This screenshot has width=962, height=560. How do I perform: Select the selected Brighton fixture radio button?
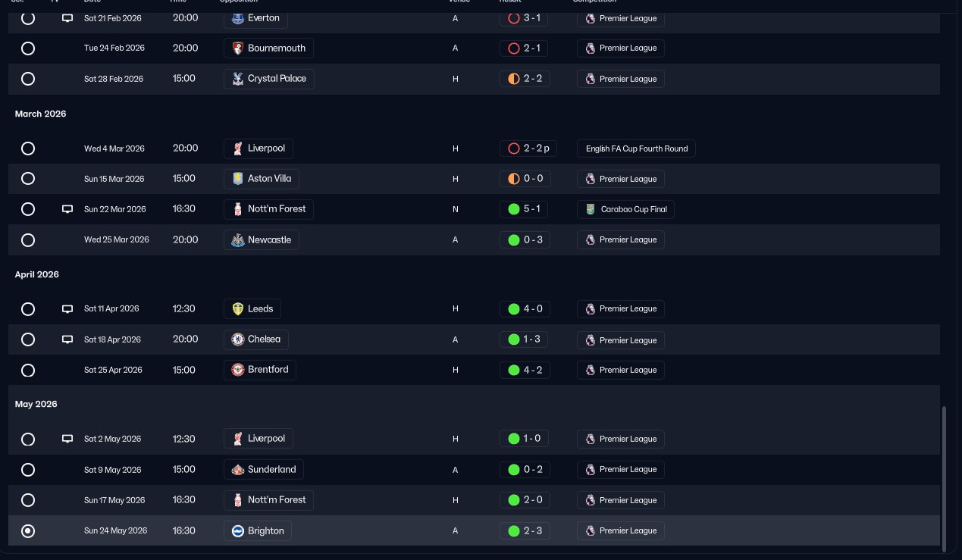pos(28,531)
